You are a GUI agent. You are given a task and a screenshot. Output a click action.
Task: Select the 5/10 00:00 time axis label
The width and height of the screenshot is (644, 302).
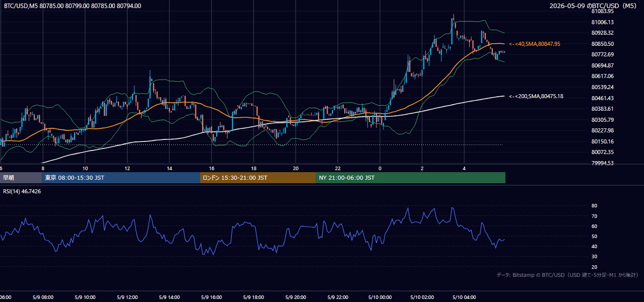(379, 297)
